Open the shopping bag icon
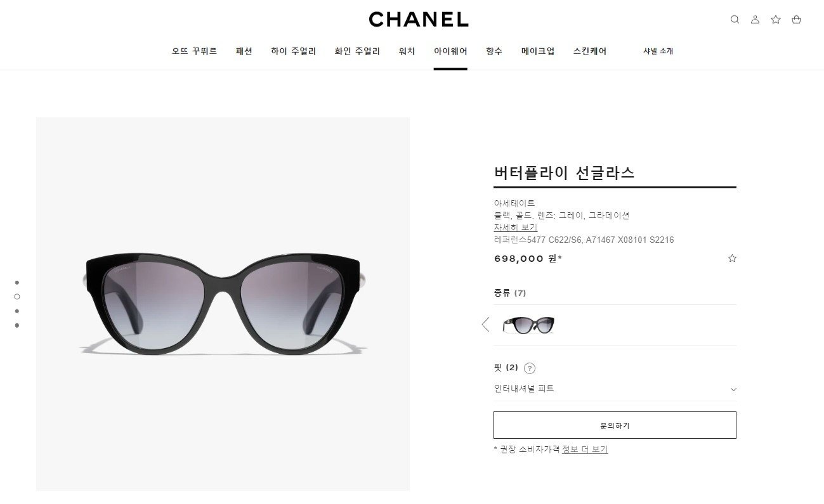The image size is (824, 504). pyautogui.click(x=796, y=20)
